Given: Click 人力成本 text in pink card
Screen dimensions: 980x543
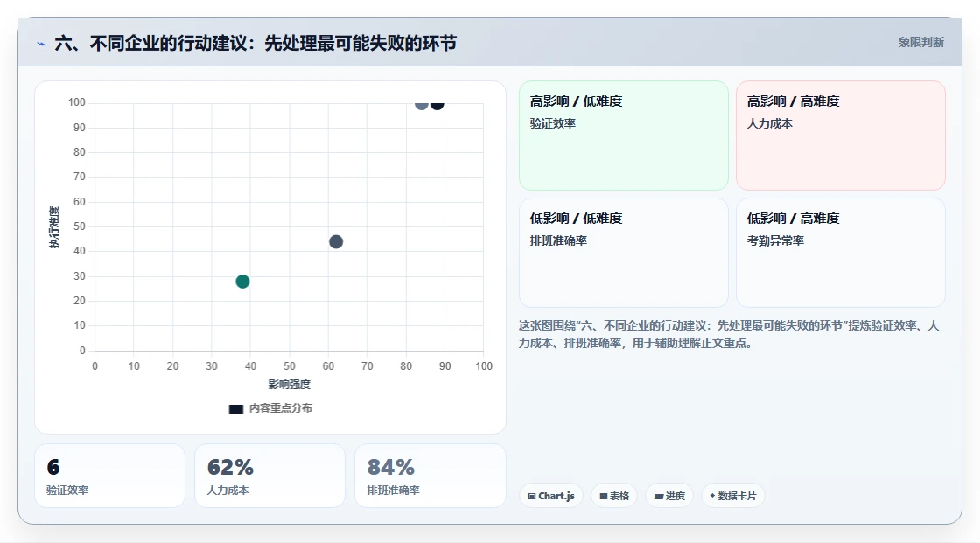Looking at the screenshot, I should click(x=769, y=123).
